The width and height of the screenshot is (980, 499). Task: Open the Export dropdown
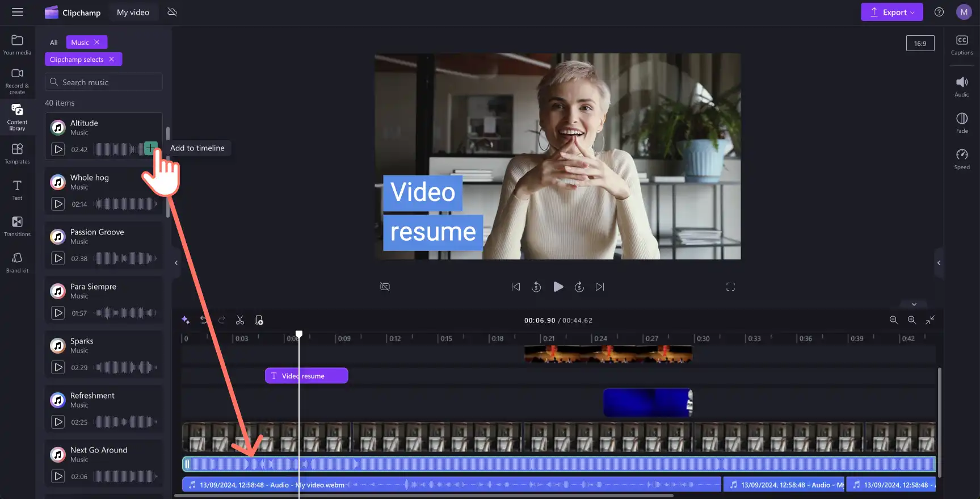coord(891,12)
